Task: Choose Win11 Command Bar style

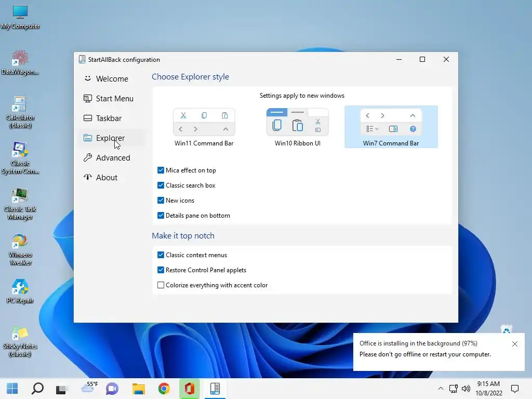Action: point(204,127)
